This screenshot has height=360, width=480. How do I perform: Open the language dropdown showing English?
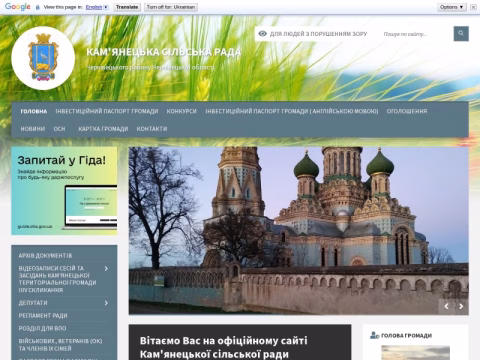[x=97, y=7]
